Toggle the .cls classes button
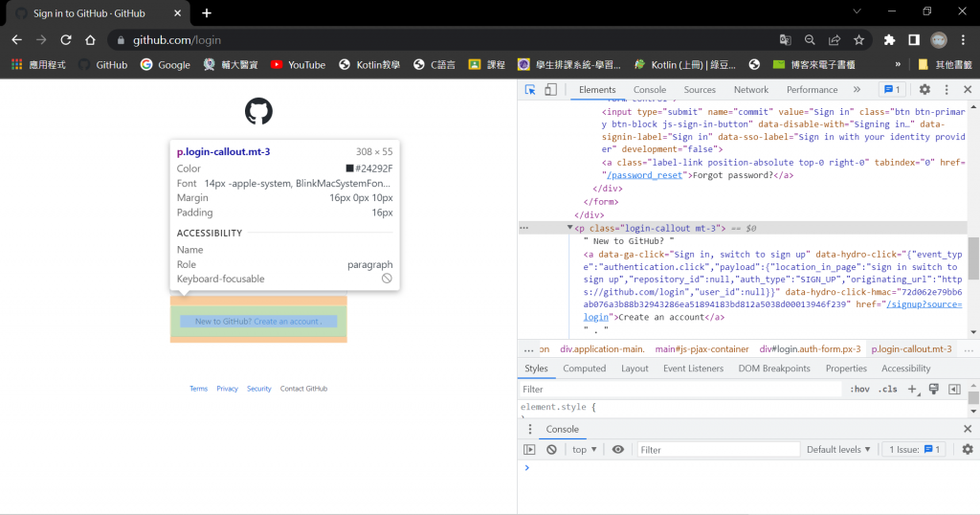 coord(887,389)
